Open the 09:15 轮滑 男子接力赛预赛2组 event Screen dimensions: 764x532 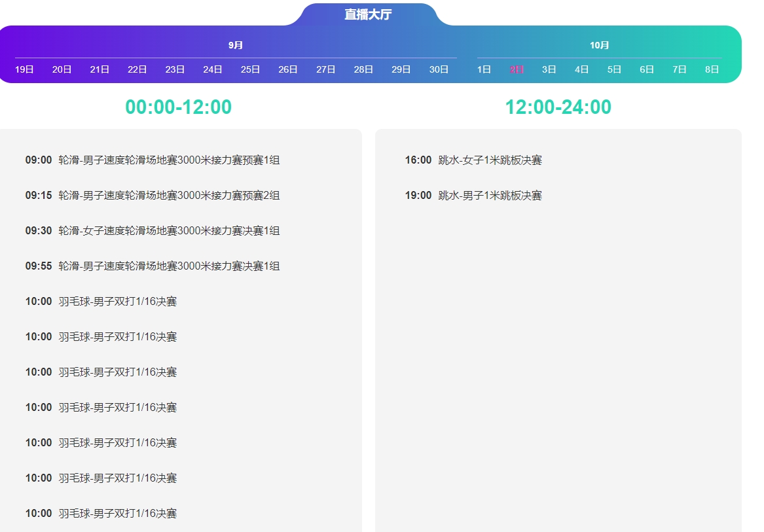point(169,196)
